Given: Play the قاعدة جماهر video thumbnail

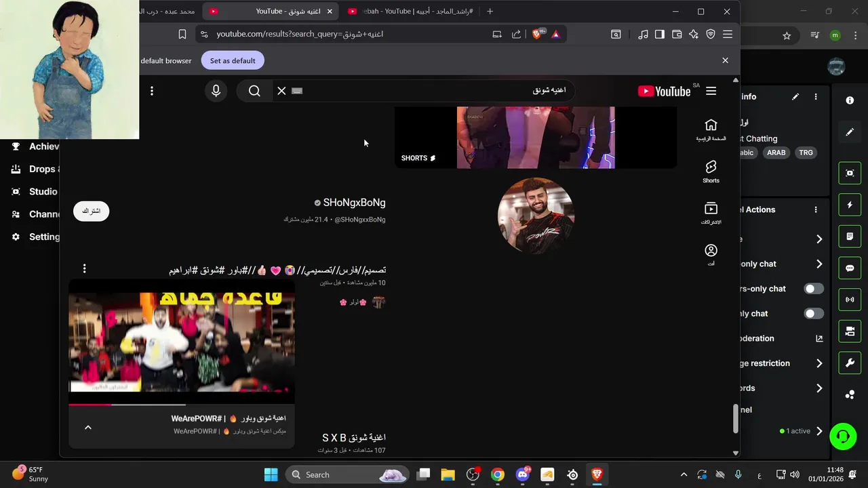Looking at the screenshot, I should 182,342.
